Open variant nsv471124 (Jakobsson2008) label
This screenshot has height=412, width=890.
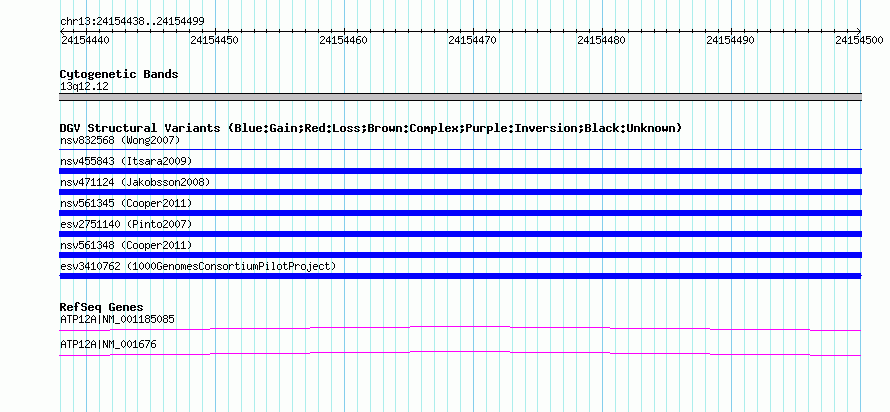135,182
